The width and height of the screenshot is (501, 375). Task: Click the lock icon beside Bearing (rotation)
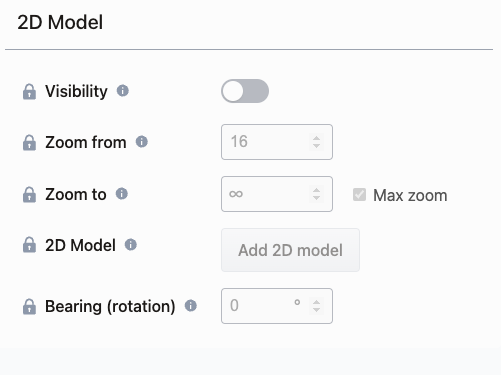[29, 307]
